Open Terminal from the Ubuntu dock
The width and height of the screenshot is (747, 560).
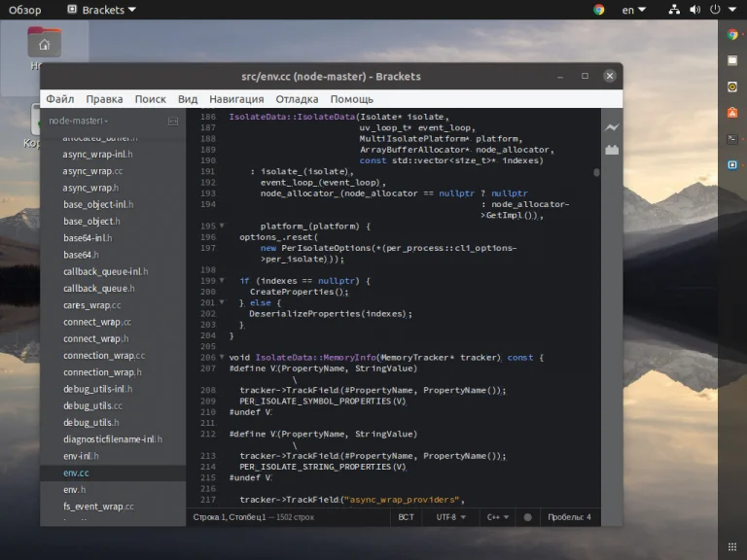(x=732, y=139)
